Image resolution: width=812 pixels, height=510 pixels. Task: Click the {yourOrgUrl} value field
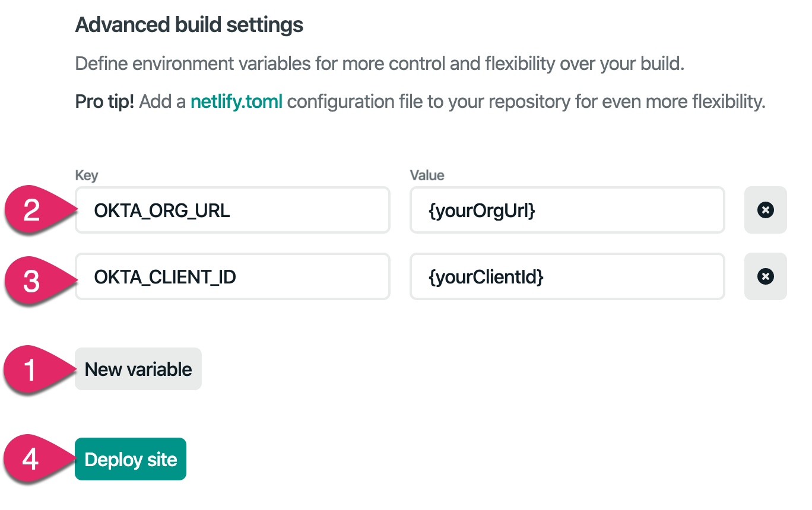(567, 210)
